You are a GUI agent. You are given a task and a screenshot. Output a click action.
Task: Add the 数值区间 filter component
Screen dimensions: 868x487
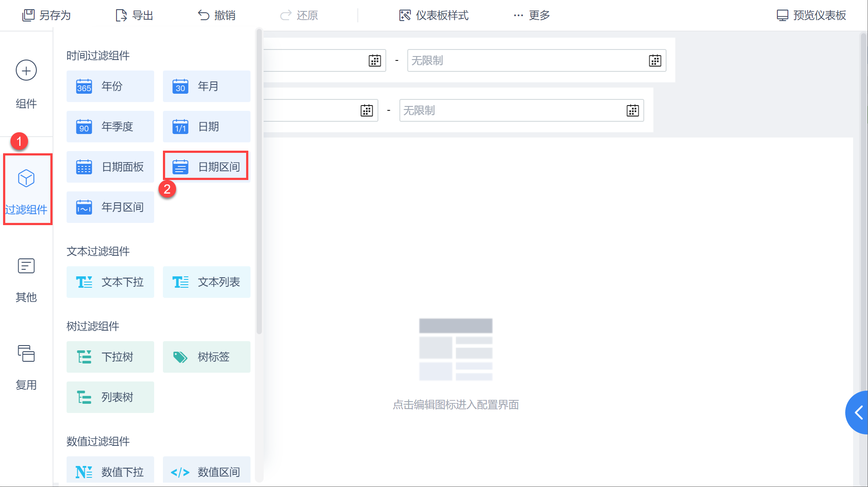(x=207, y=472)
